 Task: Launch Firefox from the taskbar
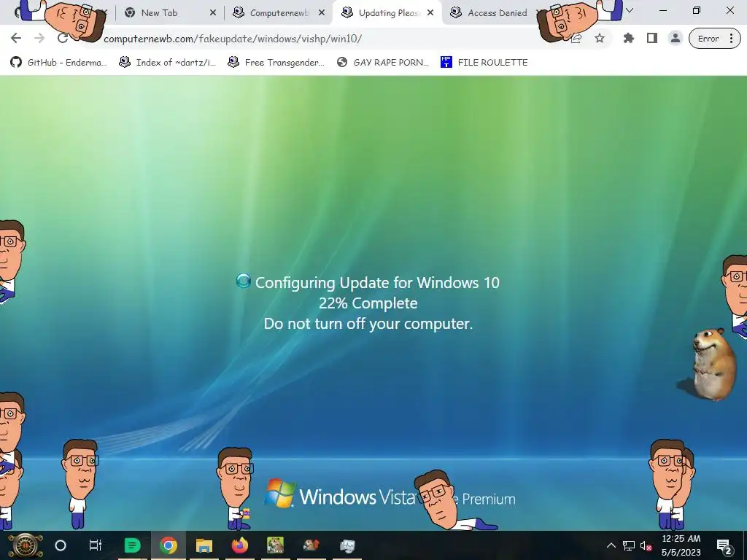pos(239,545)
